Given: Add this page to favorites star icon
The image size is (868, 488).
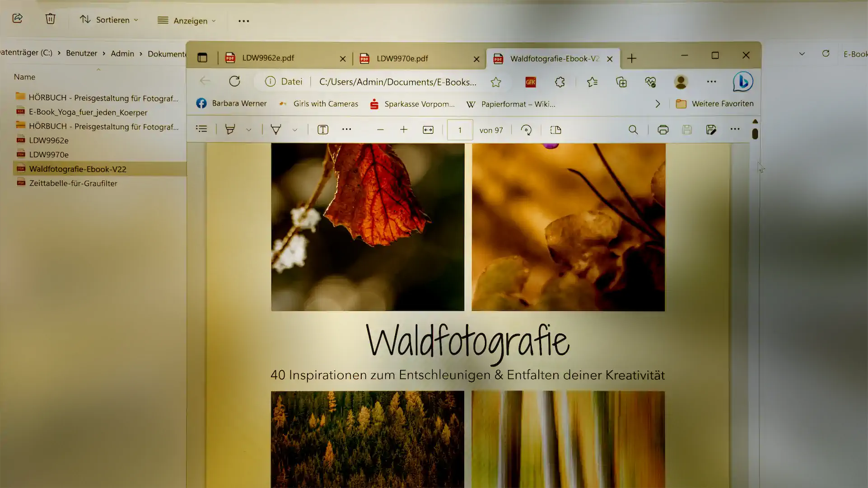Looking at the screenshot, I should pyautogui.click(x=496, y=82).
